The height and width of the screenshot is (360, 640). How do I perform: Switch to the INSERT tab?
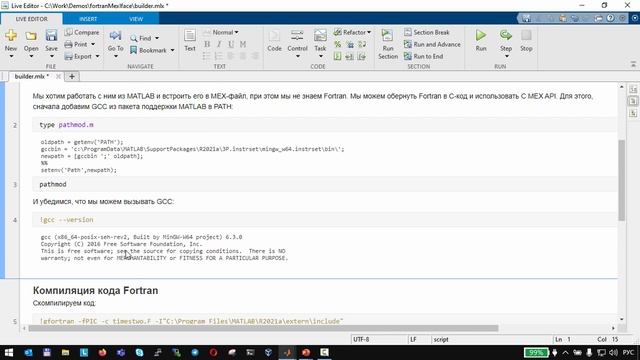click(88, 19)
